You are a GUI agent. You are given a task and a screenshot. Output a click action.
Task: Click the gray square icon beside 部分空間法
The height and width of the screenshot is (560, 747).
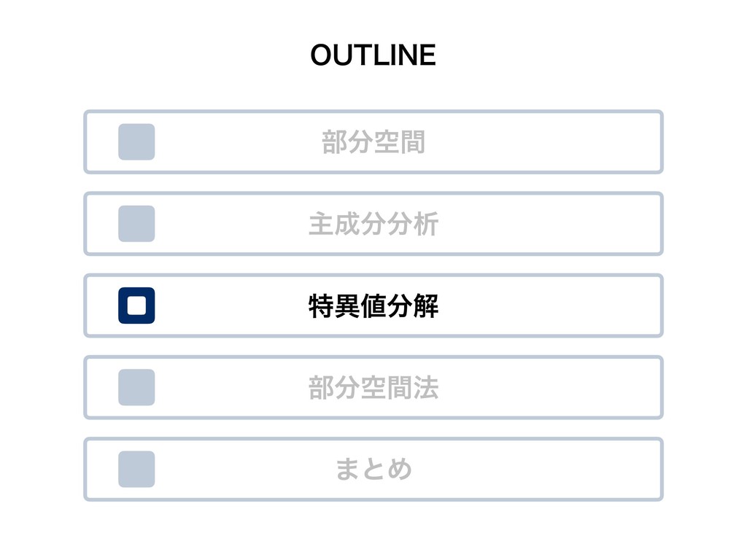point(136,387)
